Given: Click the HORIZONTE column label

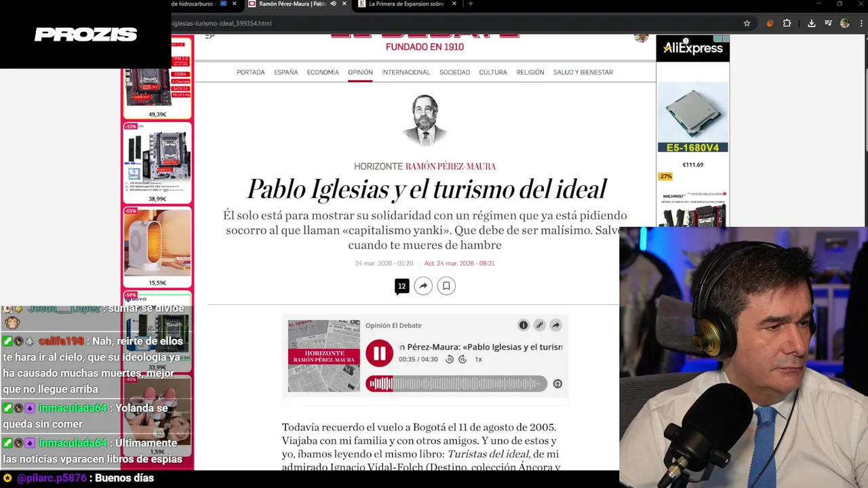Looking at the screenshot, I should click(378, 167).
